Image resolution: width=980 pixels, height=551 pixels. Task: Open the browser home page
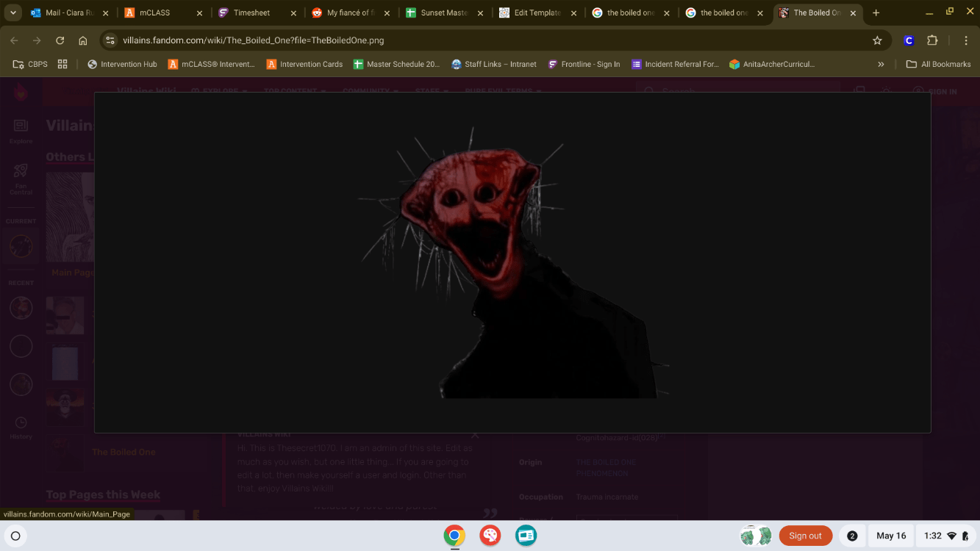tap(83, 40)
